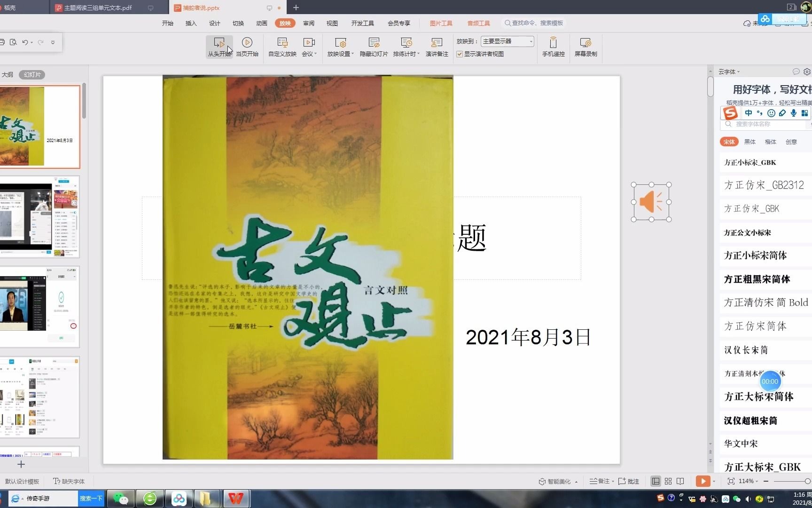Switch to normal view icon
Screen dimensions: 812x508
point(656,481)
